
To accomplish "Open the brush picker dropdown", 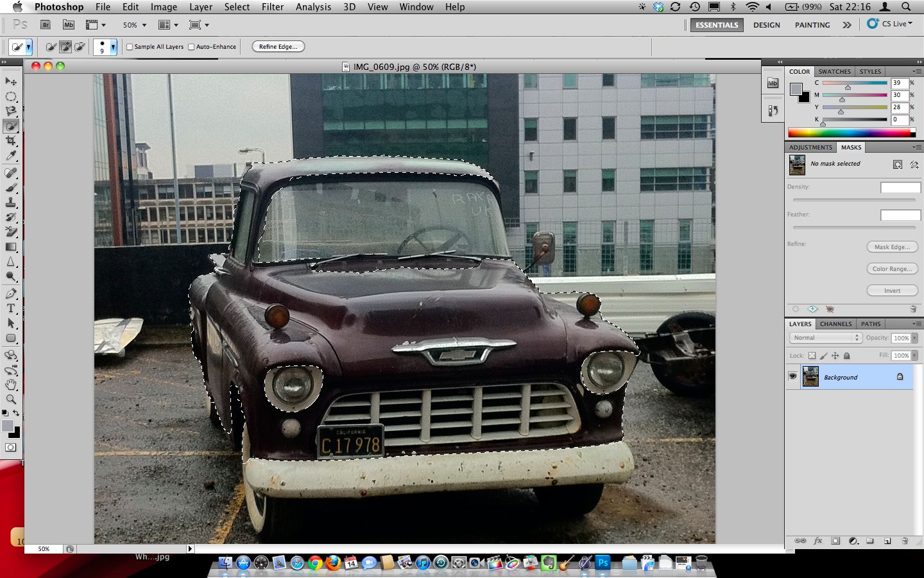I will coord(114,47).
